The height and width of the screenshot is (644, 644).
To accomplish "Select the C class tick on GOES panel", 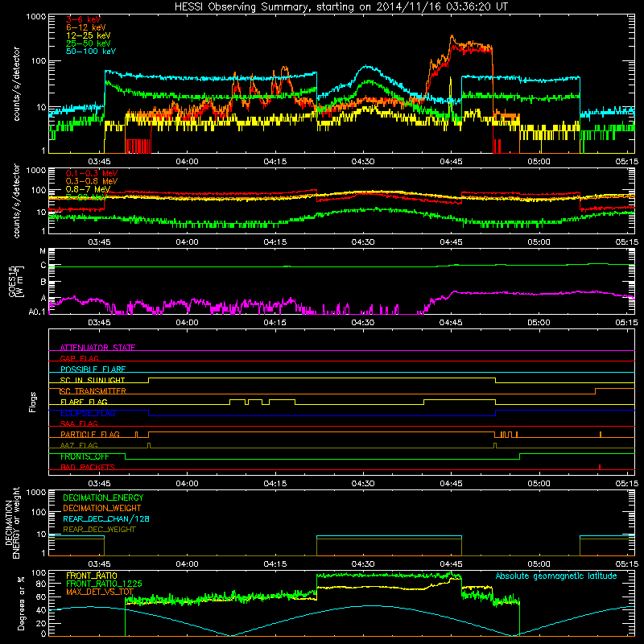I will [43, 266].
